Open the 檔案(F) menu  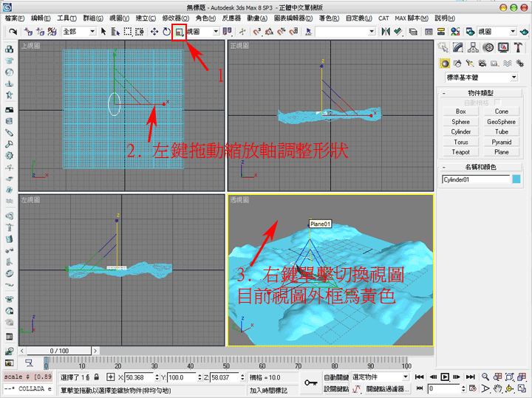(x=15, y=18)
